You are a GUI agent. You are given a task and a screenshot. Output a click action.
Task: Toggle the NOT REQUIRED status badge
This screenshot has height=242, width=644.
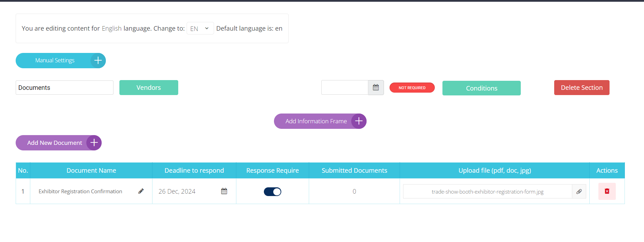[412, 88]
